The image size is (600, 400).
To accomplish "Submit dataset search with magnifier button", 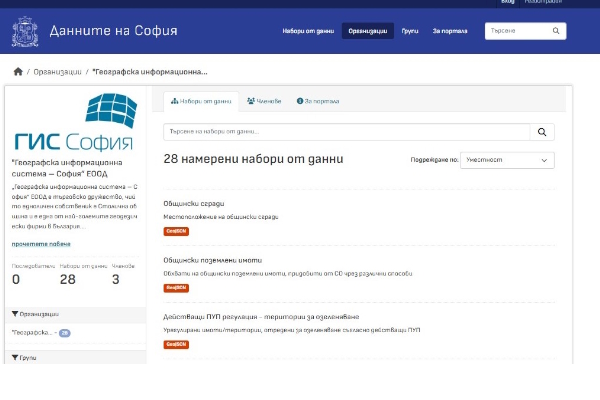I will [542, 132].
